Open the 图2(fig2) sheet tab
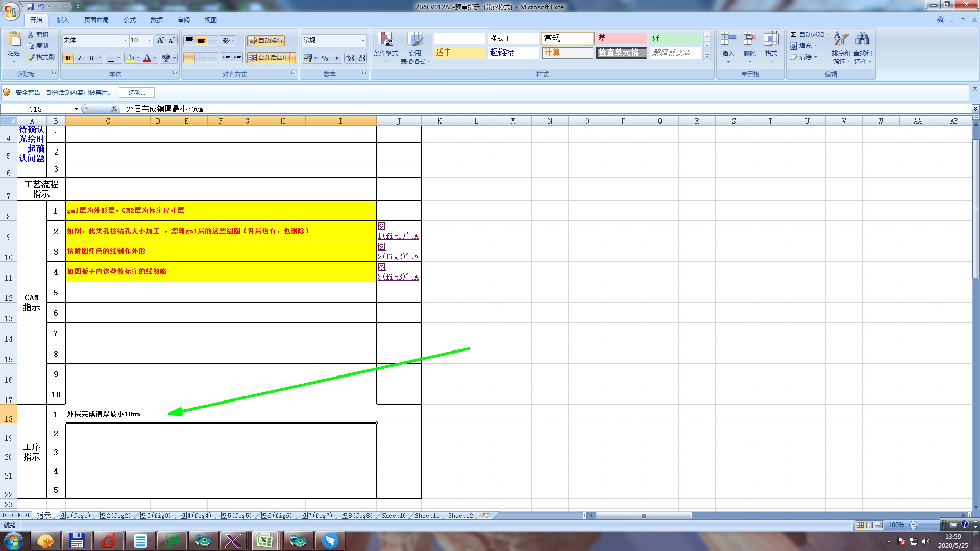 click(115, 516)
